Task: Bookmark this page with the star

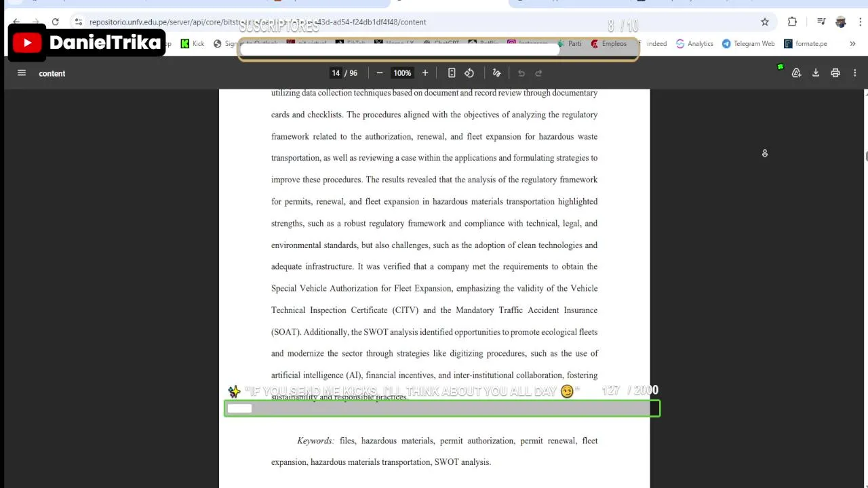Action: click(765, 22)
